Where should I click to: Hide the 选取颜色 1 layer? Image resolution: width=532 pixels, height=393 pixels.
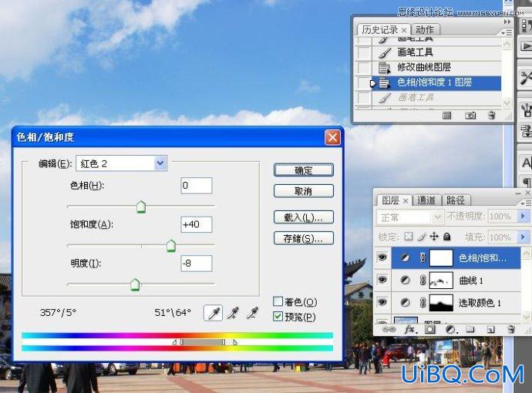[x=382, y=302]
